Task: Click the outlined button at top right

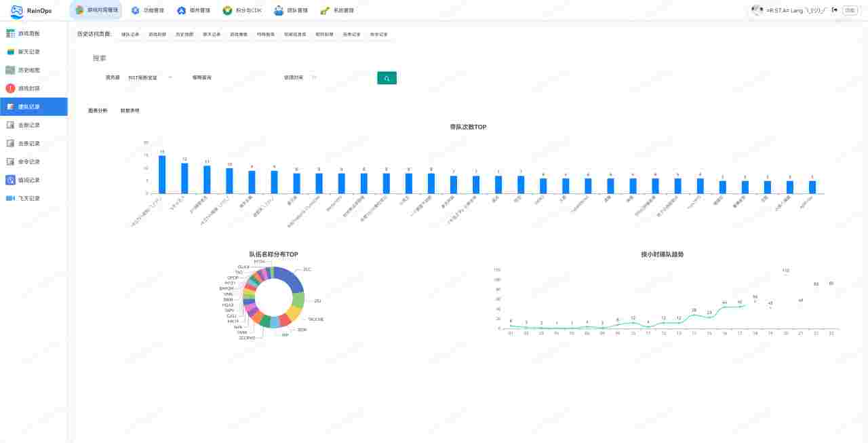Action: 849,10
